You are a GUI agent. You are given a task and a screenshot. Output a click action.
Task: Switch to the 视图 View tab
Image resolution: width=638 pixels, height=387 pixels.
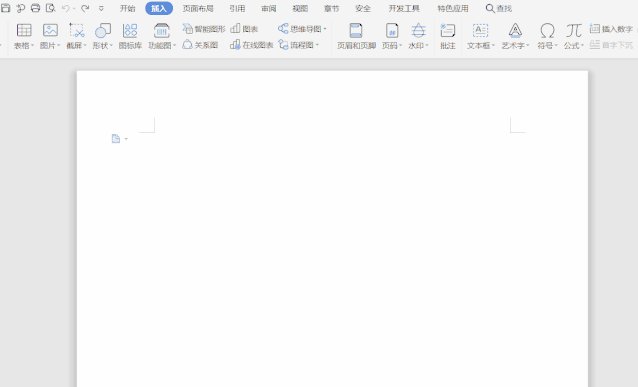(300, 8)
